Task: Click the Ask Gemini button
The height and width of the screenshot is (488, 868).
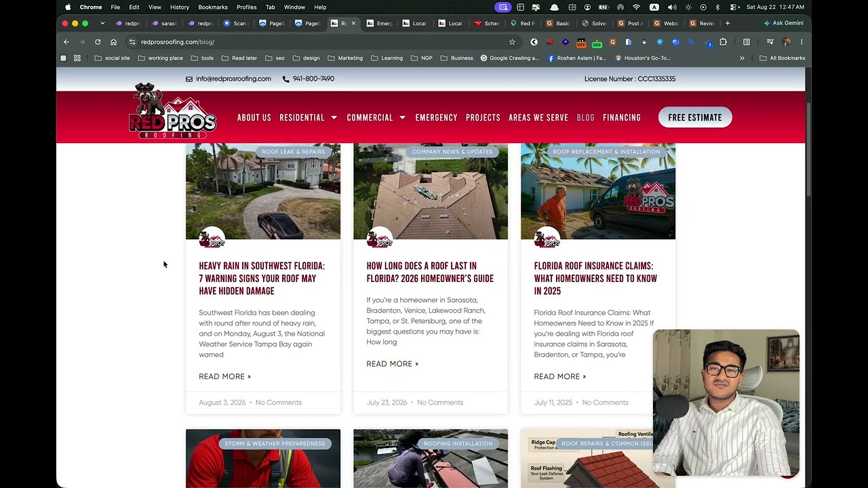Action: [x=783, y=23]
